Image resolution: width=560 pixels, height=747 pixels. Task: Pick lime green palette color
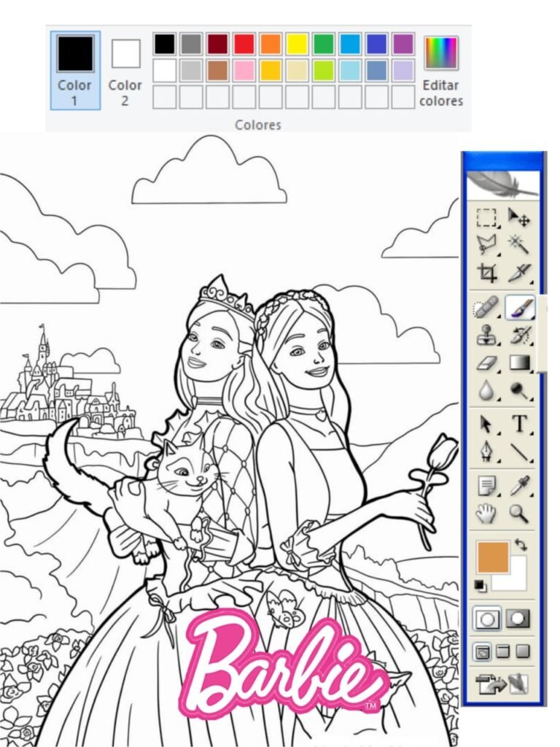pyautogui.click(x=324, y=70)
